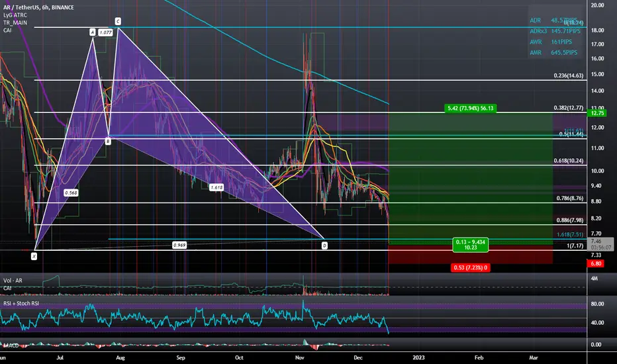Click the green 12.75 price tag
The width and height of the screenshot is (617, 364).
(x=597, y=113)
